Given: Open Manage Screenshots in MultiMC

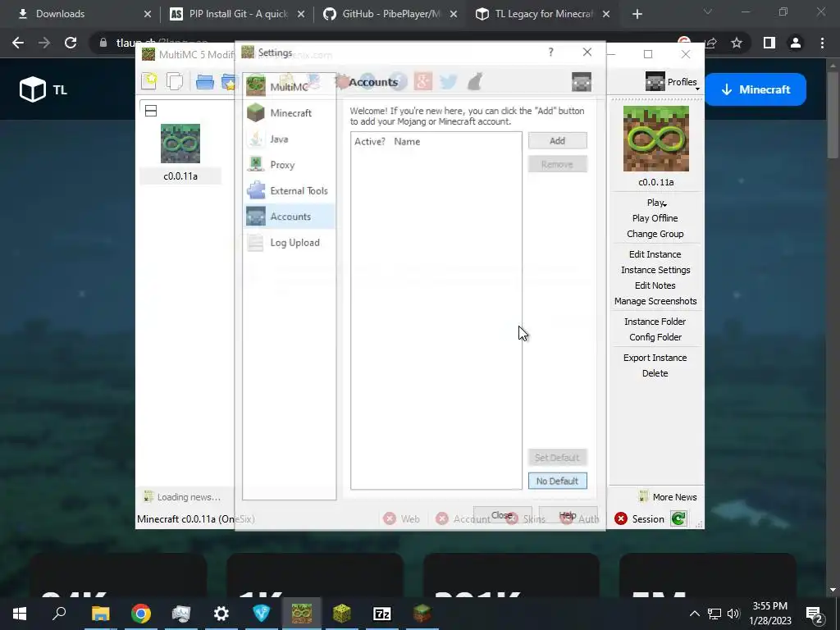Looking at the screenshot, I should [x=655, y=300].
